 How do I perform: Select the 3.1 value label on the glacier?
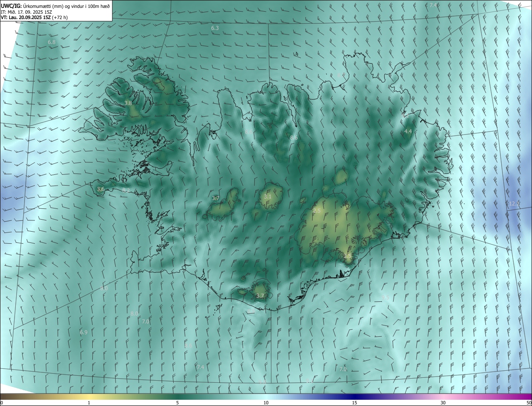(268, 197)
